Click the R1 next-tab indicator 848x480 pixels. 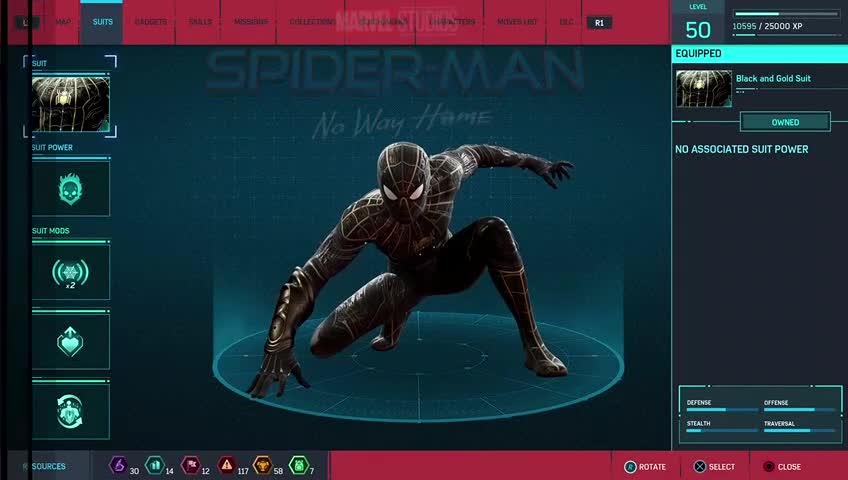click(599, 23)
